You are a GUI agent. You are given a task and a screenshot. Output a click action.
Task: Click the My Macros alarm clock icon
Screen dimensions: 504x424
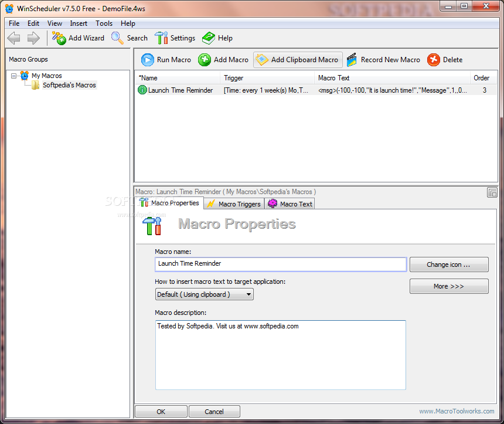point(25,76)
